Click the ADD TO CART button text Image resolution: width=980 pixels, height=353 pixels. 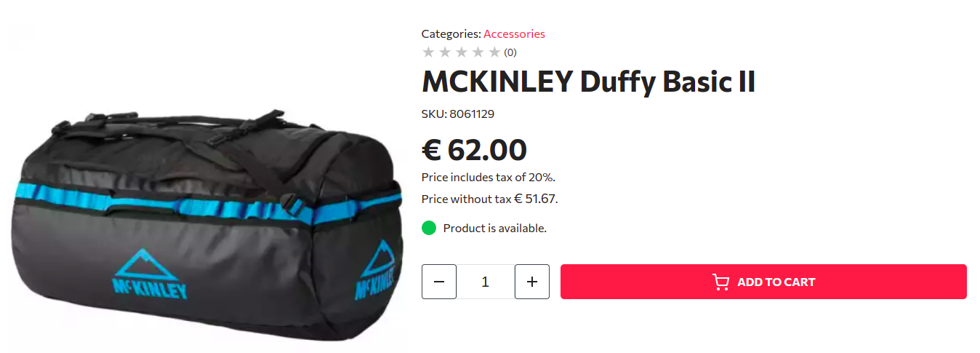[776, 282]
